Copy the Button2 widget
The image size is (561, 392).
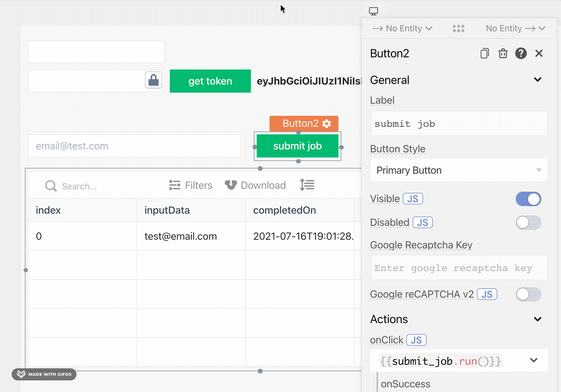coord(485,54)
